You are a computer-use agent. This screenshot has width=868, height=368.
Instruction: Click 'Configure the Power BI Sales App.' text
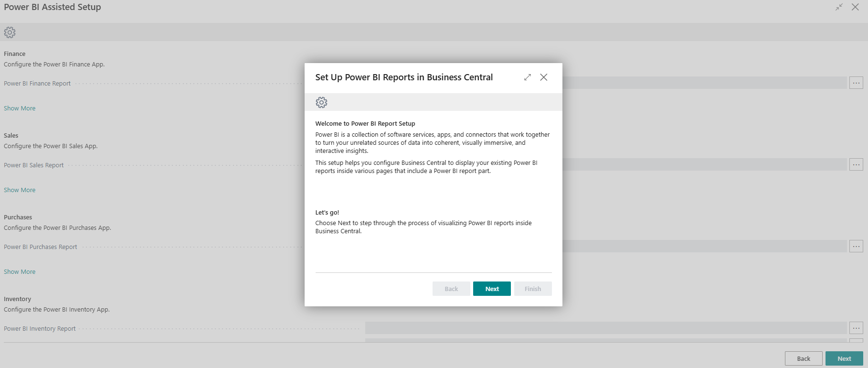(x=51, y=146)
